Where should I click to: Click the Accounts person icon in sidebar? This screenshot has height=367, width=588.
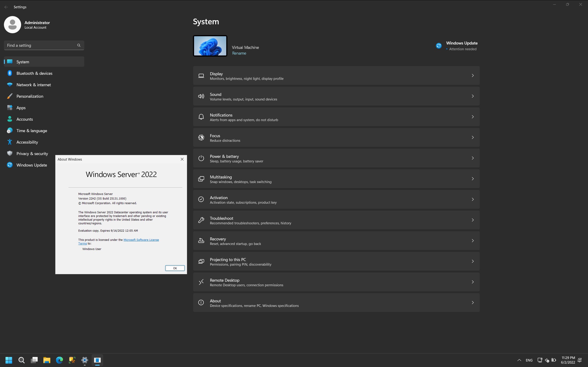tap(9, 119)
